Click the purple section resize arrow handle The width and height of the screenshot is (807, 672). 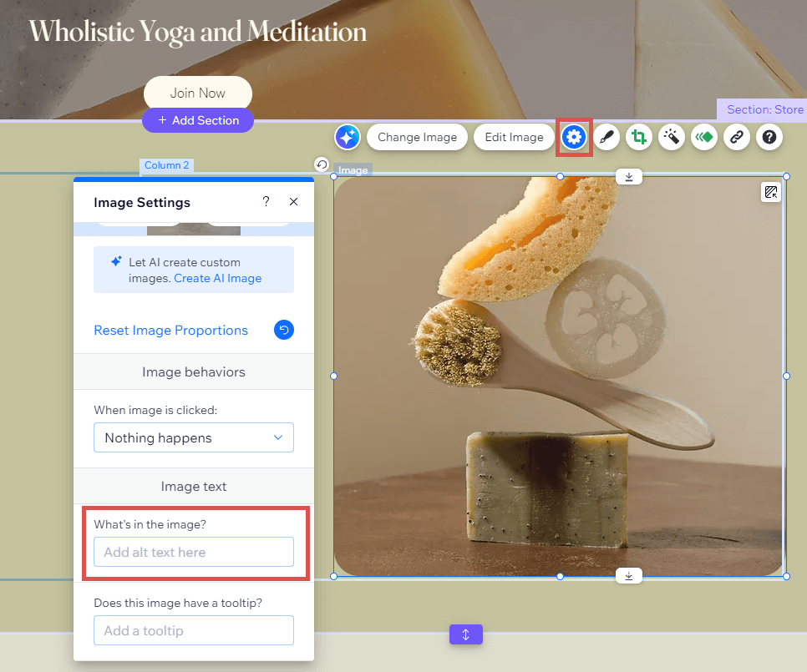(x=465, y=634)
